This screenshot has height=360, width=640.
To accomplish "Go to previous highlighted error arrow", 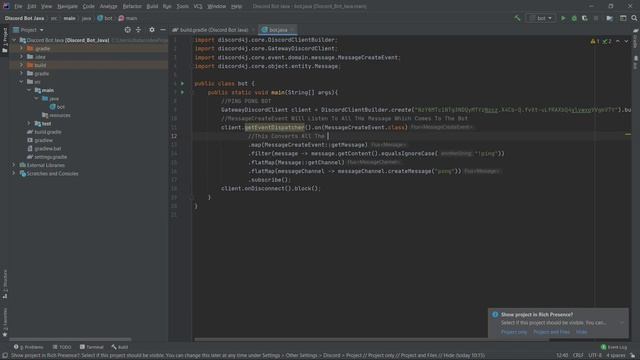I will point(618,41).
